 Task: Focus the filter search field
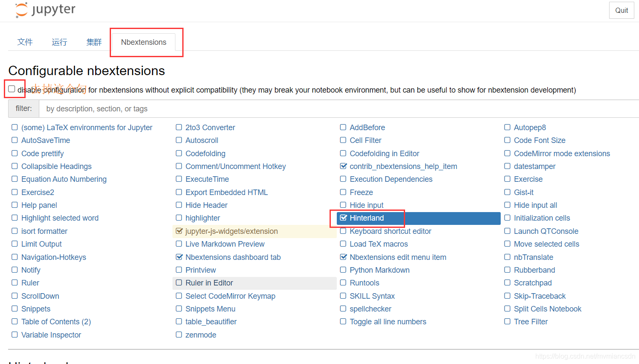click(339, 109)
